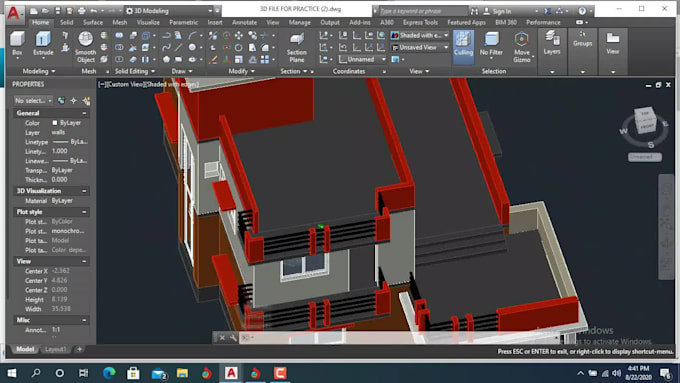Expand the Modify panel flyout

point(241,71)
